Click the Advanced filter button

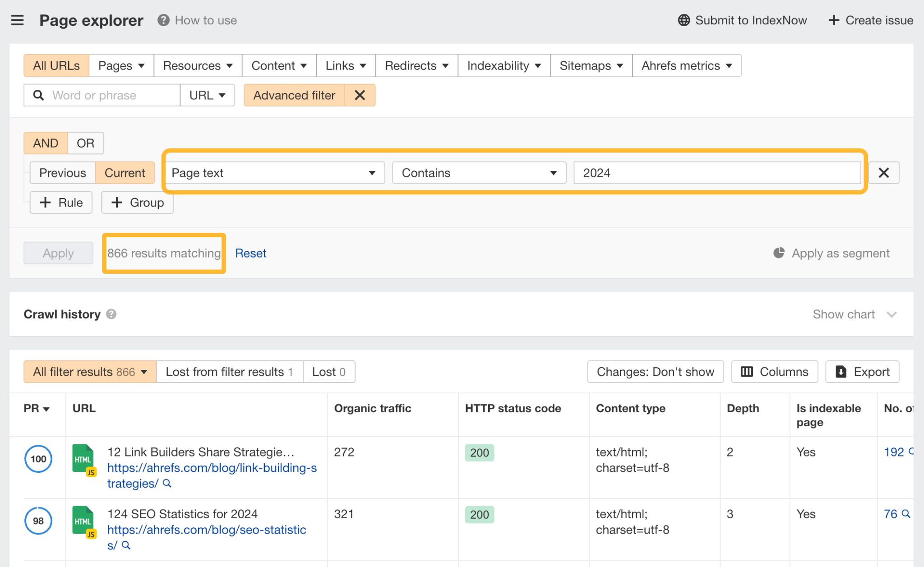coord(294,95)
